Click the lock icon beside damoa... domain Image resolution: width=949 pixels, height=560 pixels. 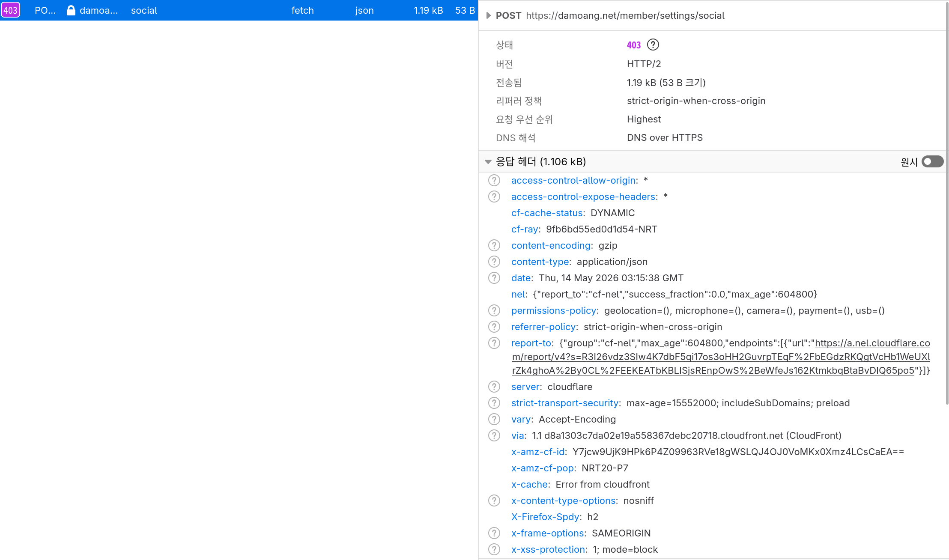(x=71, y=10)
